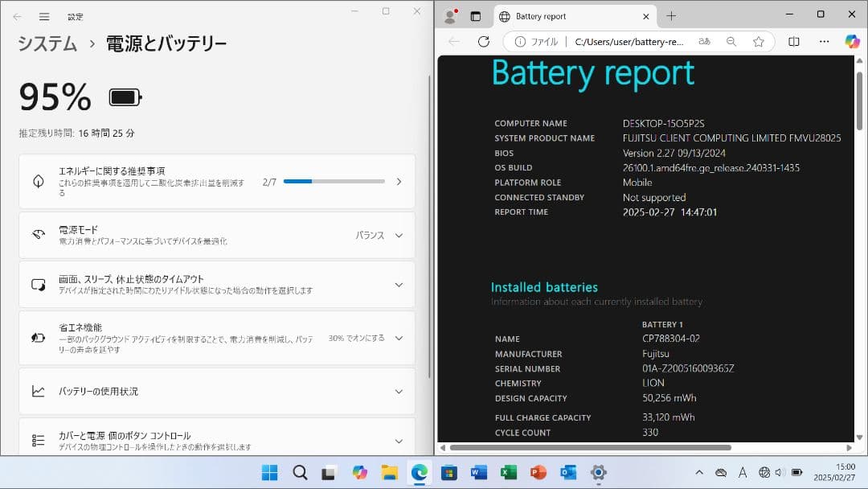Viewport: 868px width, 489px height.
Task: Open Edge's three-dot settings menu
Action: [x=823, y=42]
